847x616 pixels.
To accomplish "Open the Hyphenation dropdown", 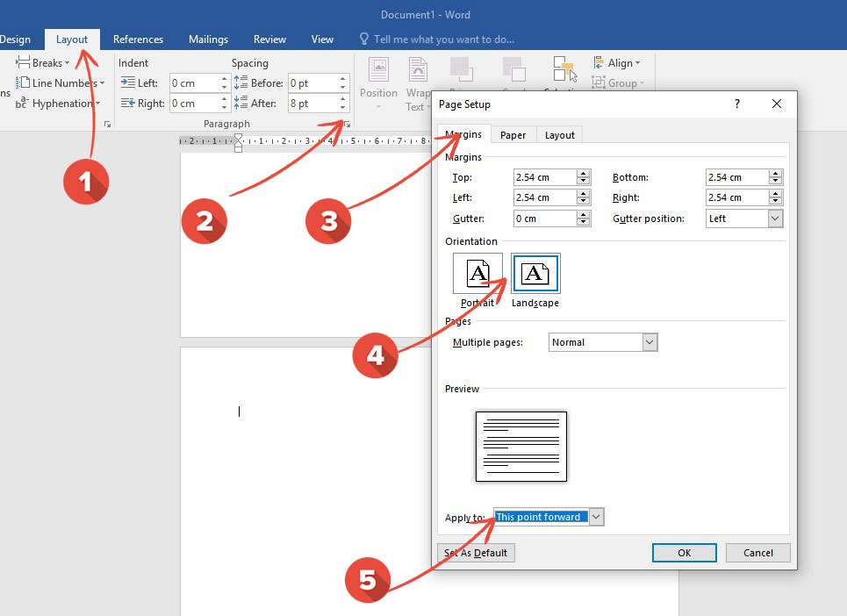I will click(58, 104).
